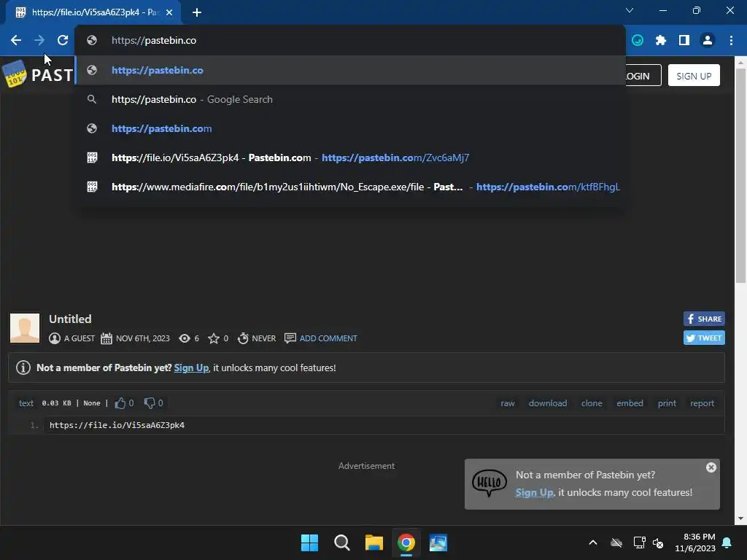The height and width of the screenshot is (560, 747).
Task: Like the paste with thumbs up
Action: click(x=120, y=402)
